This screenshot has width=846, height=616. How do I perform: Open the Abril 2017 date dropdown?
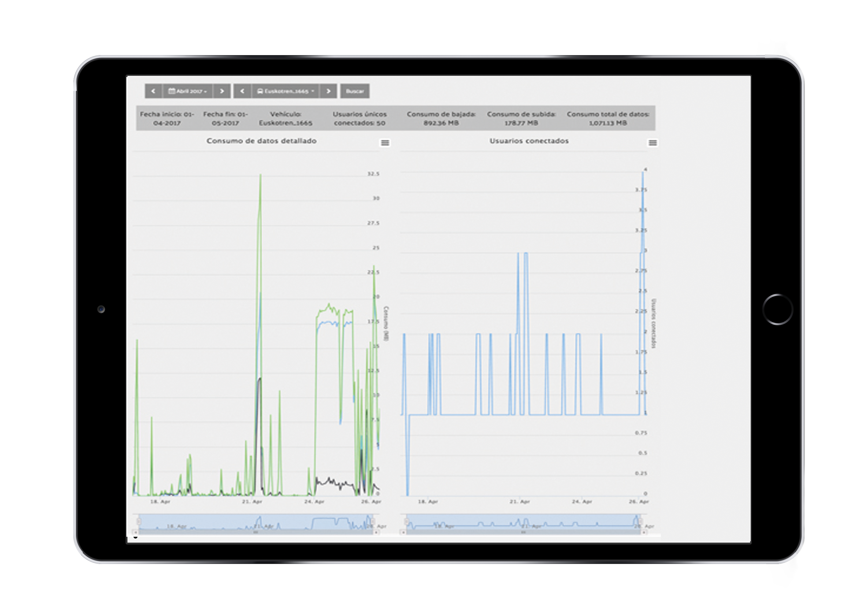click(188, 91)
